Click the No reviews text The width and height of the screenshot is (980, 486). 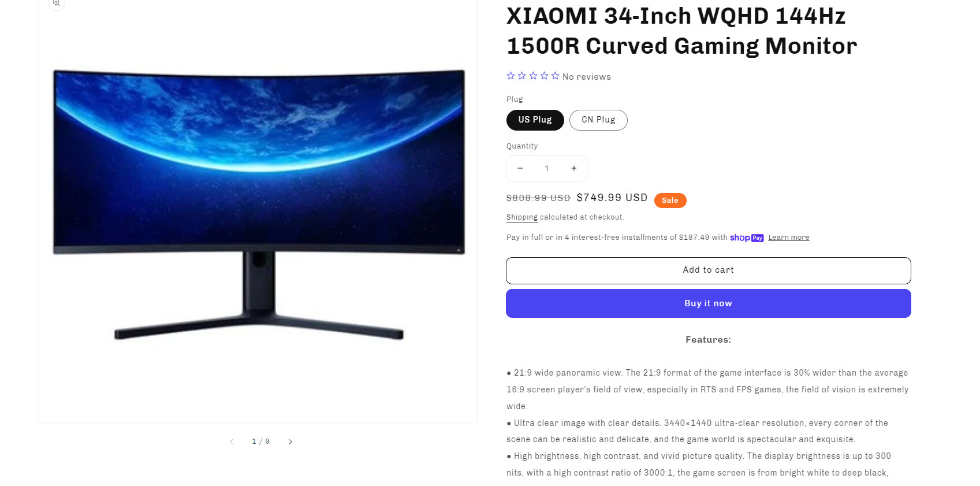pos(586,76)
